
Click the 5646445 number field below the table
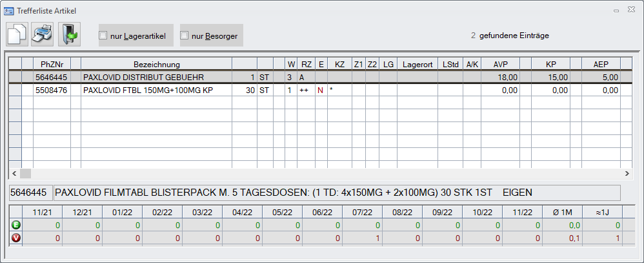click(29, 193)
